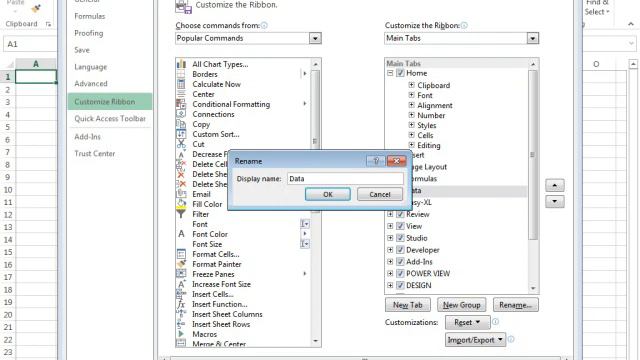This screenshot has width=640, height=360.
Task: Select the Cut scissors icon
Action: pyautogui.click(x=181, y=144)
